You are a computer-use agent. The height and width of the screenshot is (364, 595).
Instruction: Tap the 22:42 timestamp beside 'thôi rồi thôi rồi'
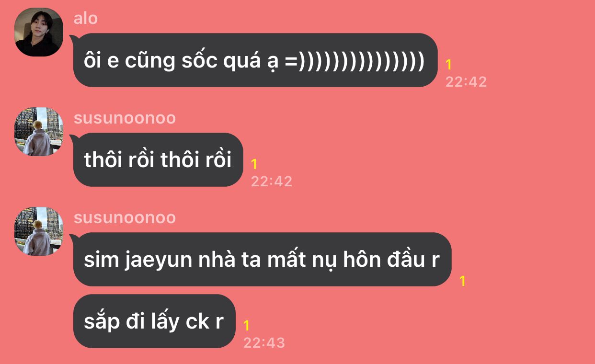(272, 182)
